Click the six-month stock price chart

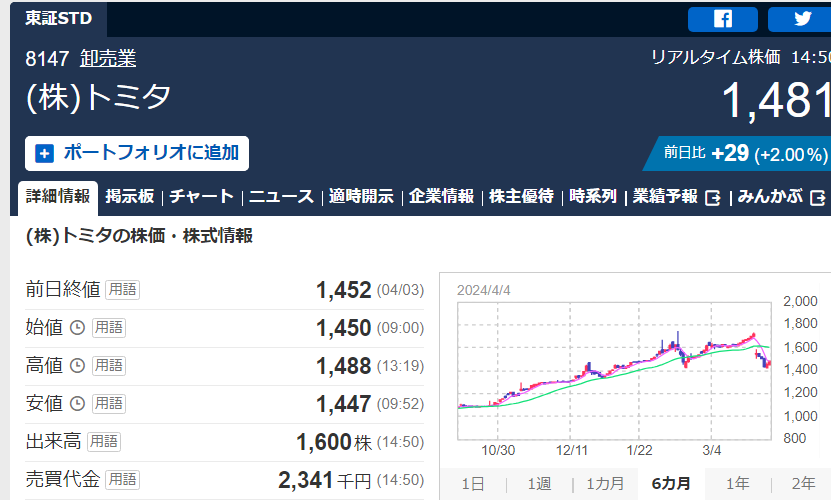coord(614,371)
